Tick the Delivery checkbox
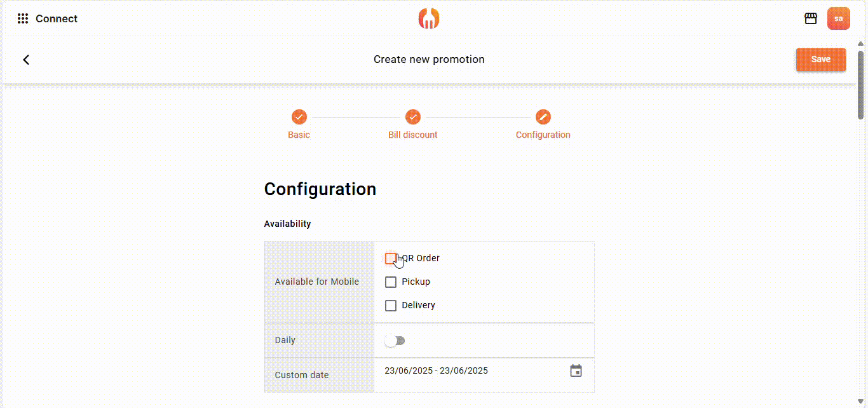 391,306
